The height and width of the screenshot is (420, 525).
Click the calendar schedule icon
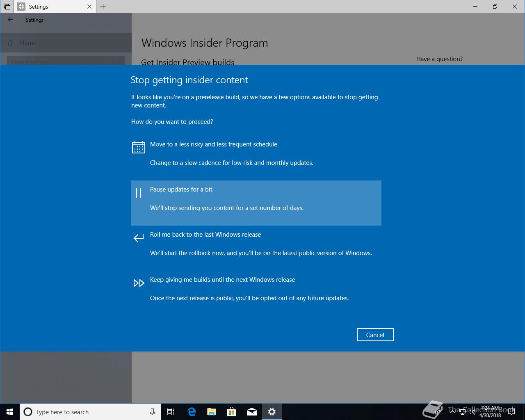point(139,147)
